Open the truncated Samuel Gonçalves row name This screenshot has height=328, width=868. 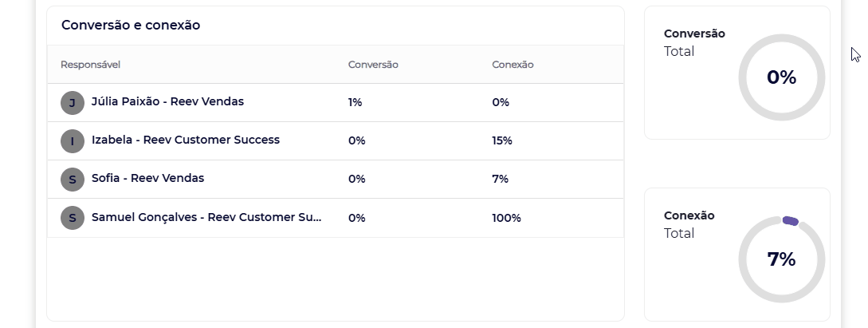[206, 217]
